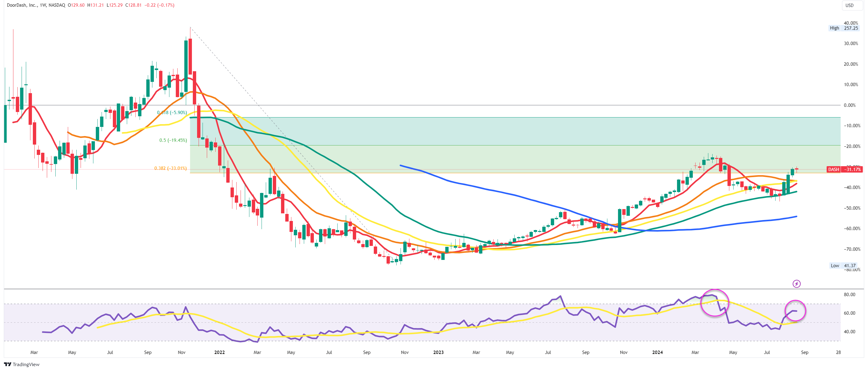868x371 pixels.
Task: Select the 0.382 (-33.01%) Fibonacci label
Action: [170, 168]
